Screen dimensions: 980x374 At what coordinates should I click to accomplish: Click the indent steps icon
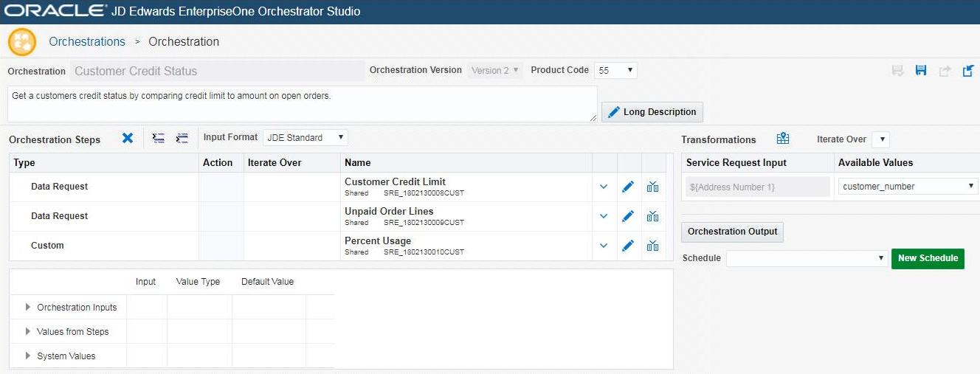158,138
